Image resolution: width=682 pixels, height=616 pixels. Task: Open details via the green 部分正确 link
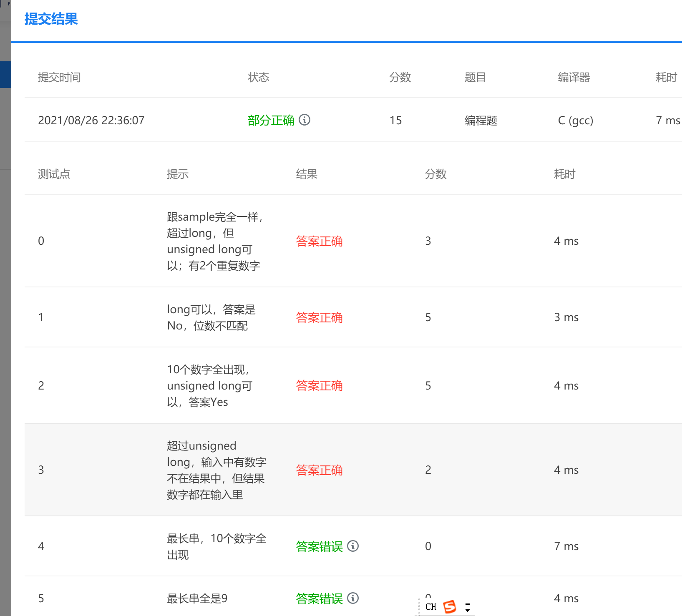coord(271,120)
